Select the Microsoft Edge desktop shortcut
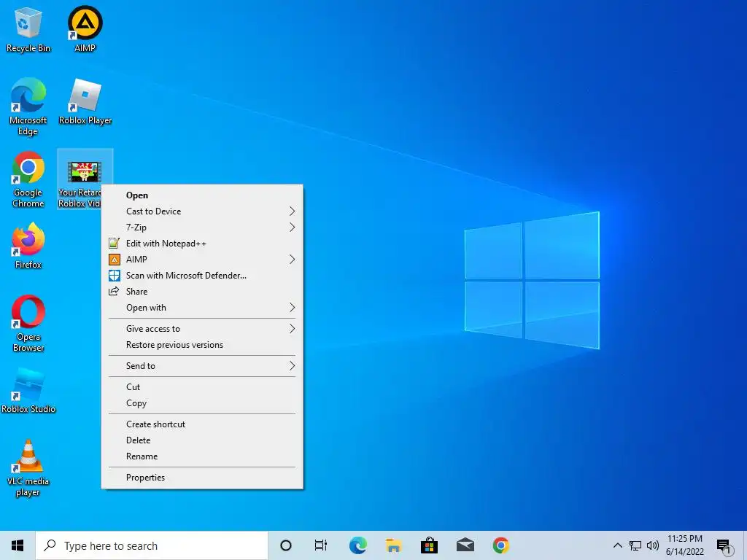The image size is (747, 560). (28, 107)
